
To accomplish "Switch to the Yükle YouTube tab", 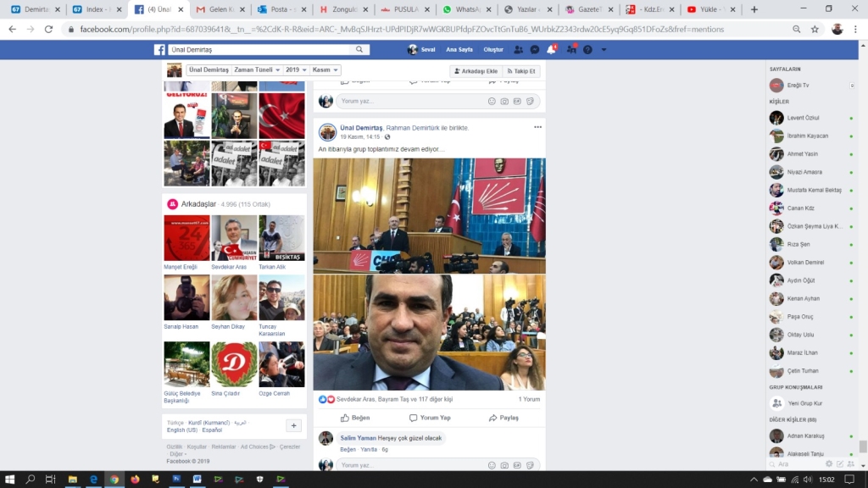I will [x=711, y=9].
